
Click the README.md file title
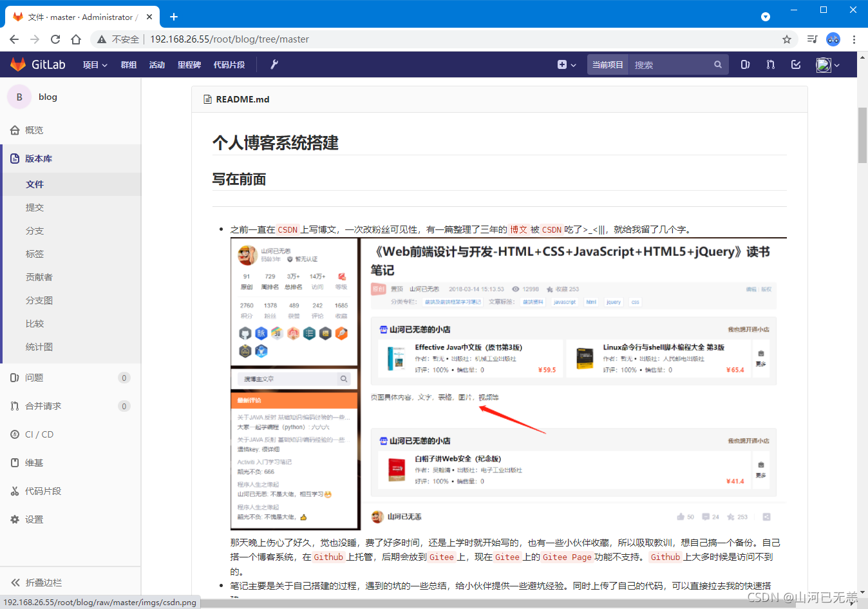[243, 99]
